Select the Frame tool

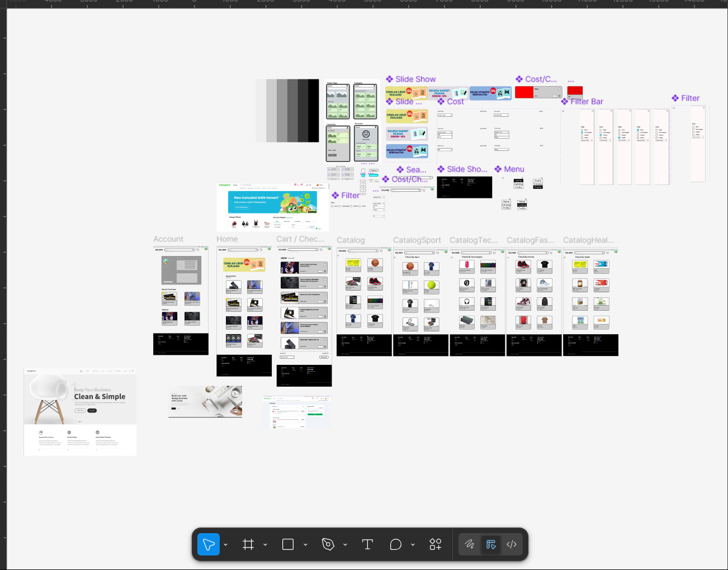click(x=248, y=544)
